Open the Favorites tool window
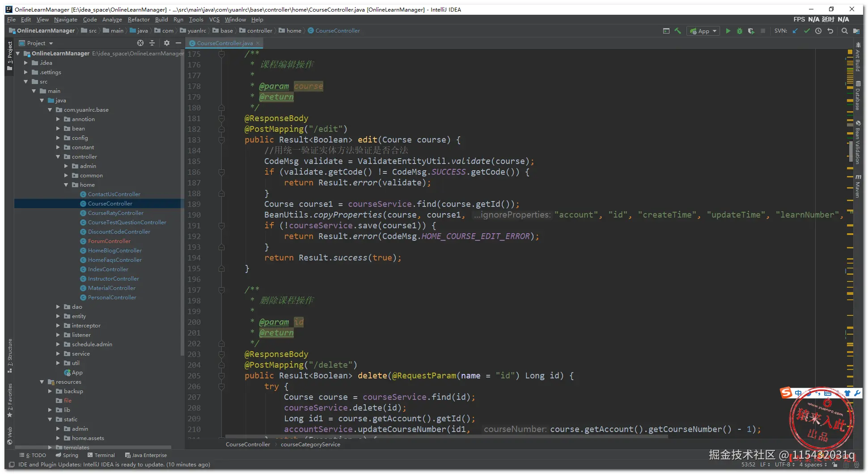The width and height of the screenshot is (868, 474). pos(9,400)
